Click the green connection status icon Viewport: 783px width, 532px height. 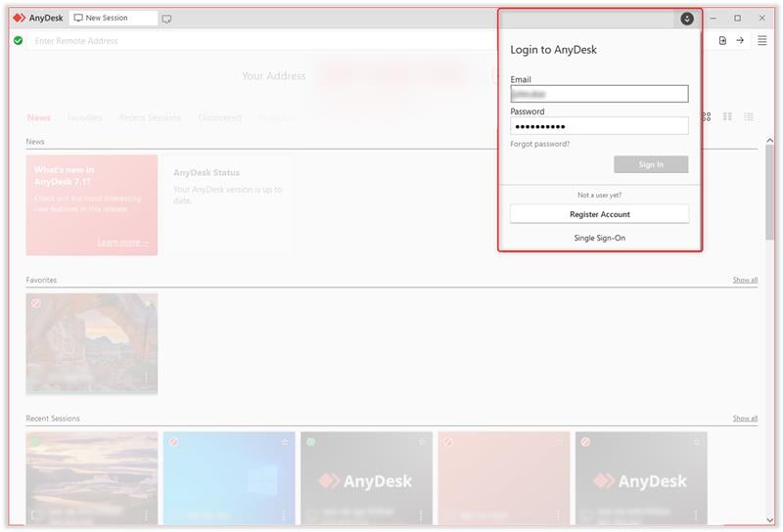pyautogui.click(x=19, y=40)
